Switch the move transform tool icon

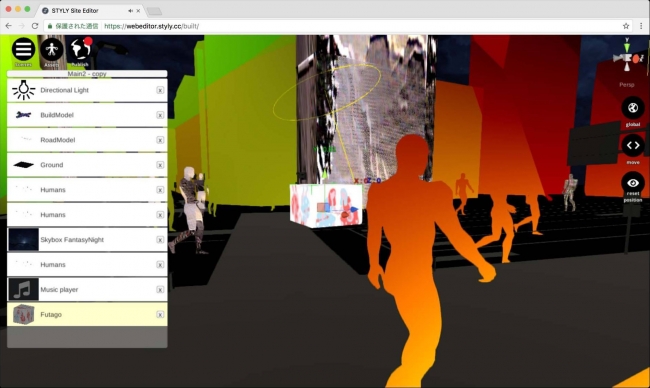pos(633,146)
